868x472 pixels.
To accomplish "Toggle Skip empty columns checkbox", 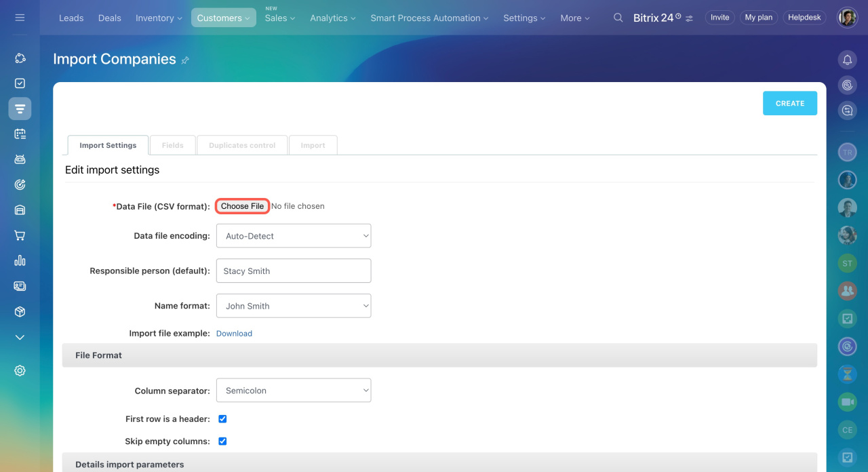I will coord(222,441).
